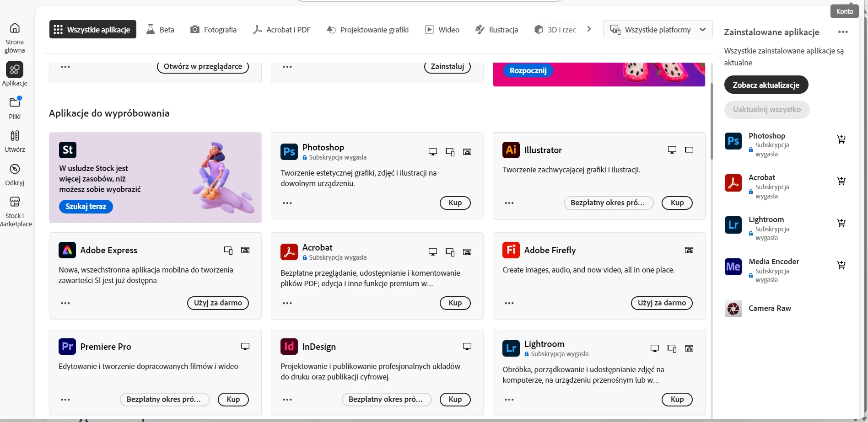Open Wszystkie platformy dropdown

coord(658,29)
